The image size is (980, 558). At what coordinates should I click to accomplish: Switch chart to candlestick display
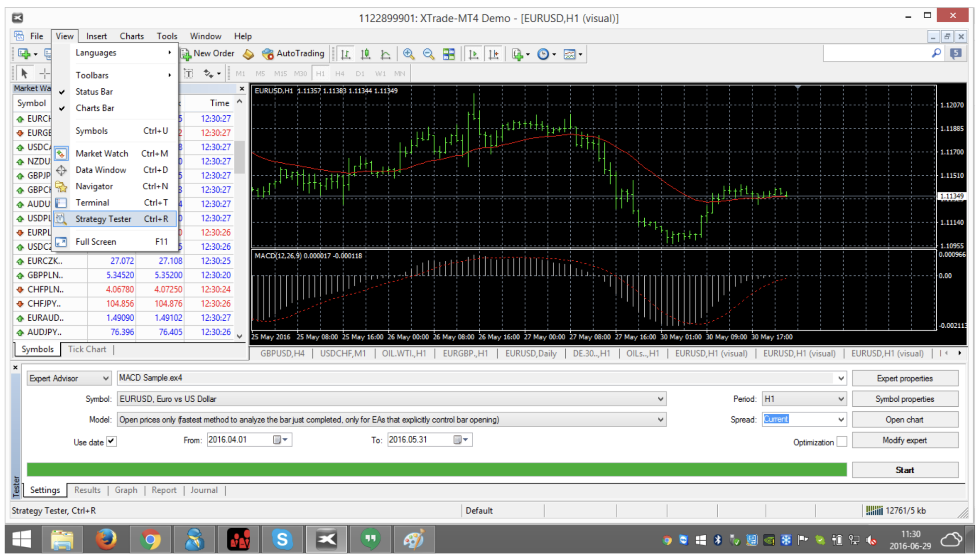click(x=365, y=54)
